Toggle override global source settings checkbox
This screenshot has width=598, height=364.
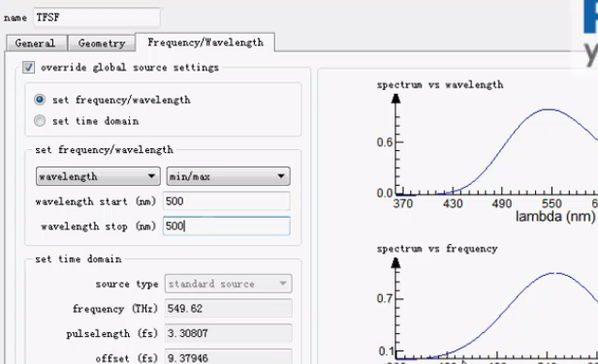point(28,68)
